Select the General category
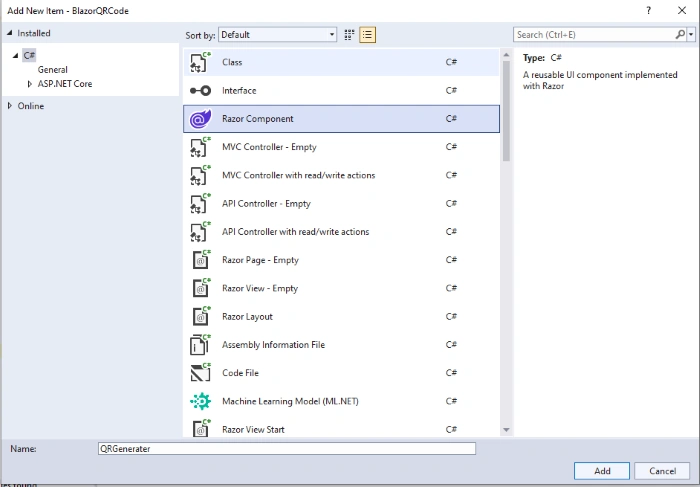Screen dimensions: 700x487 [x=53, y=70]
